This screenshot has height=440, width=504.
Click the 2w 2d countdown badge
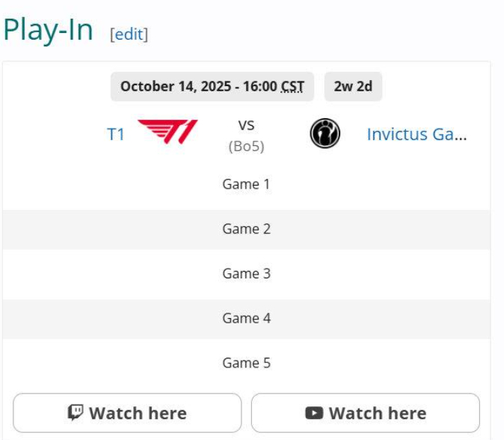[353, 87]
